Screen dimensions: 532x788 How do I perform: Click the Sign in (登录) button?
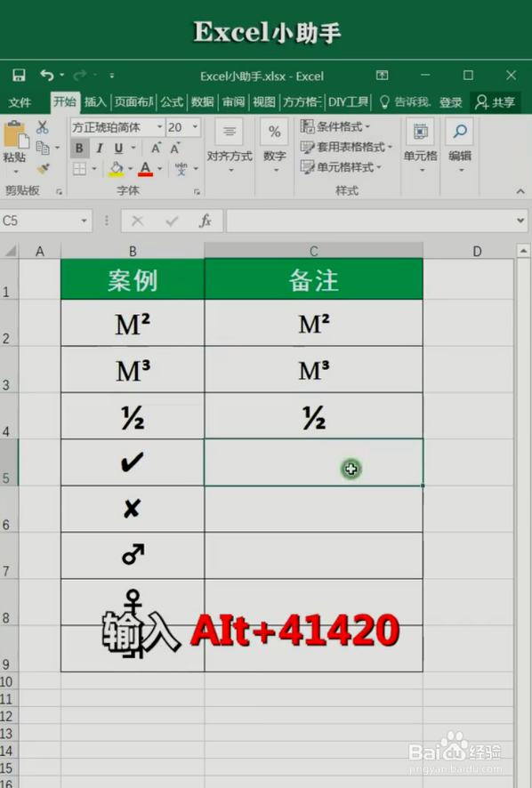(450, 102)
